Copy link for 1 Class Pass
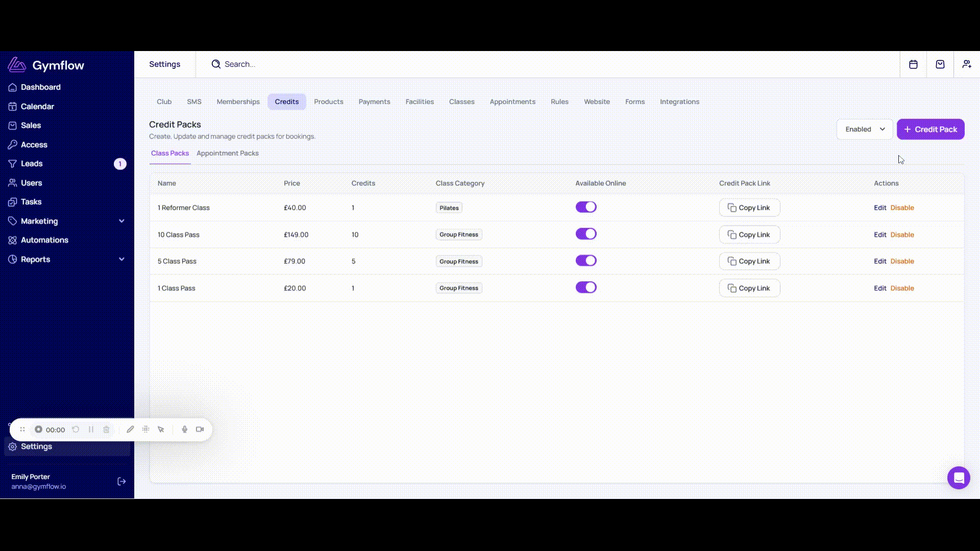The width and height of the screenshot is (980, 551). 749,288
